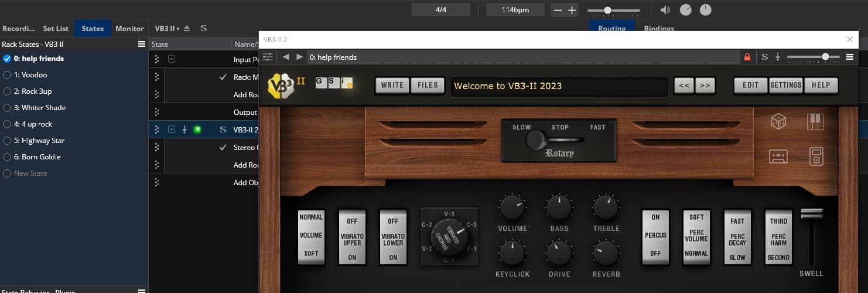This screenshot has width=868, height=293.
Task: Mute output with the speaker icon
Action: (665, 10)
